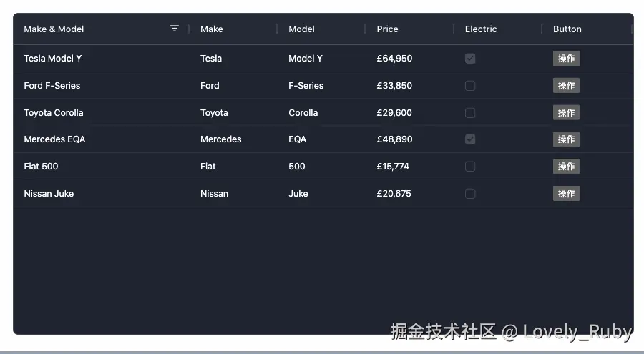Sort by the Make column header
644x354 pixels.
(x=211, y=29)
